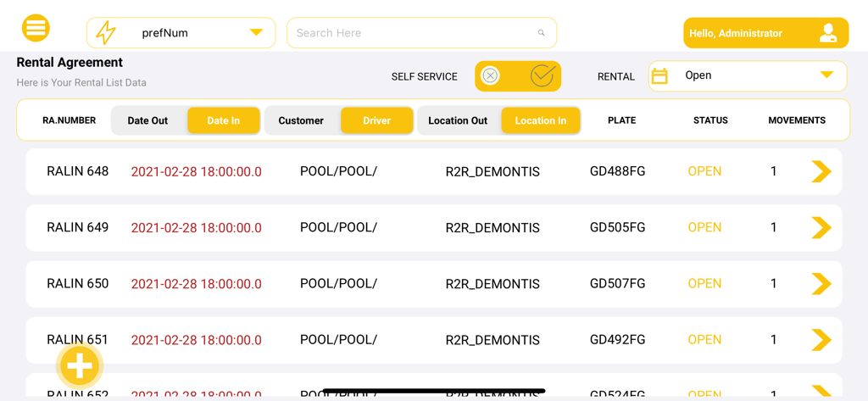
Task: Click plate GD492FG
Action: click(618, 339)
